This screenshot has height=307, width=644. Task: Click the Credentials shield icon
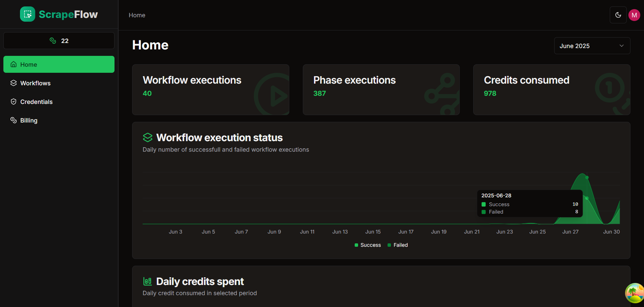pos(14,102)
